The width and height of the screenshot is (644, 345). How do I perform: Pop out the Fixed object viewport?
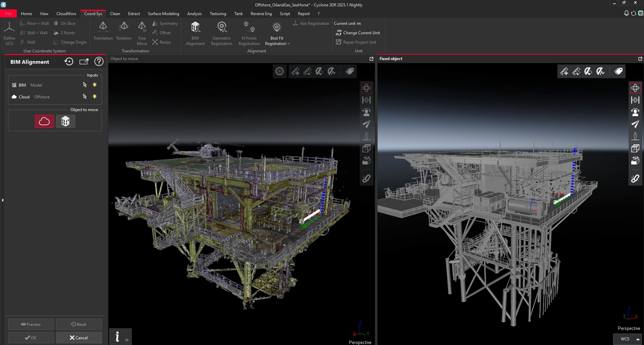(x=640, y=59)
